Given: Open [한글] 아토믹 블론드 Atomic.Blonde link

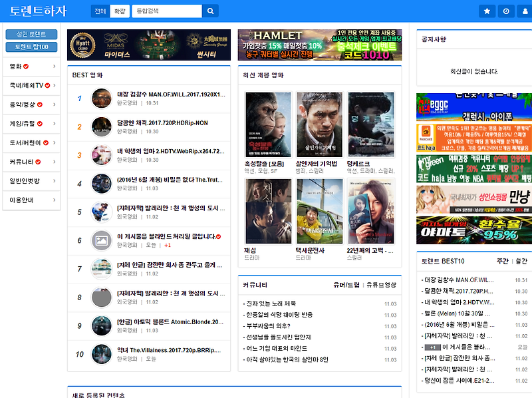Looking at the screenshot, I should coord(170,322).
